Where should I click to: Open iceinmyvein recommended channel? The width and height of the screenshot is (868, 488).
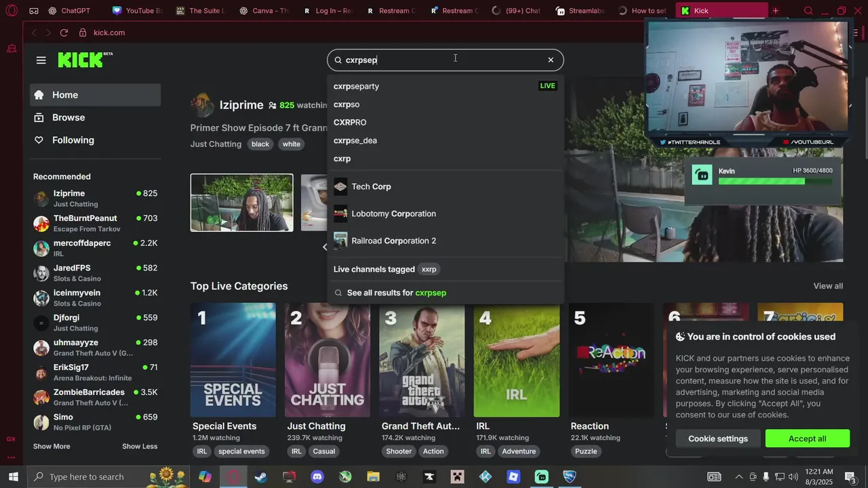point(95,298)
